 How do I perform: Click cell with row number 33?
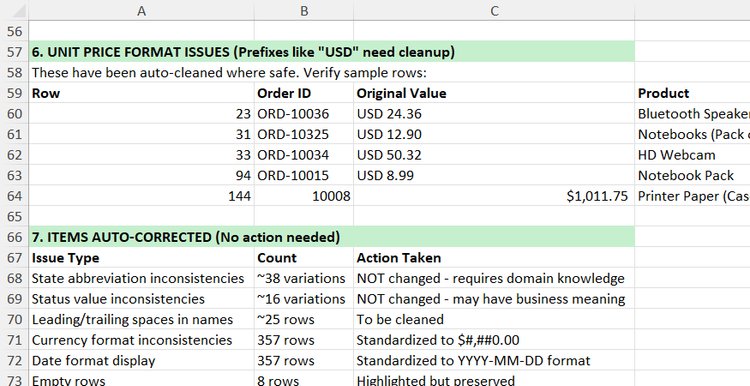pyautogui.click(x=142, y=155)
